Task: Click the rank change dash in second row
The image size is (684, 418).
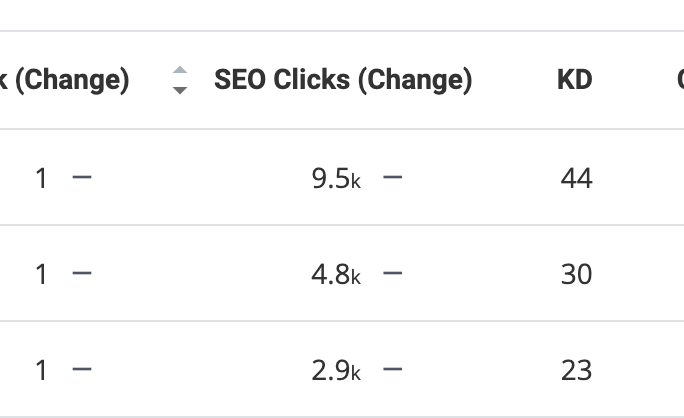Action: pos(82,273)
